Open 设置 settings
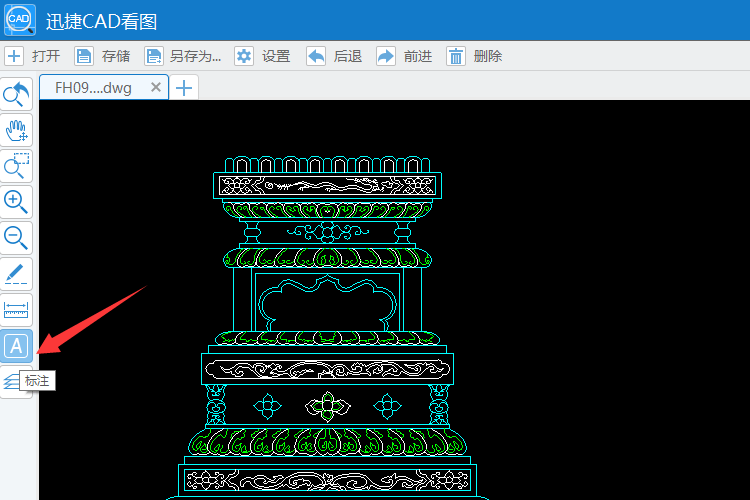Screen dimensions: 750x500 click(x=263, y=56)
